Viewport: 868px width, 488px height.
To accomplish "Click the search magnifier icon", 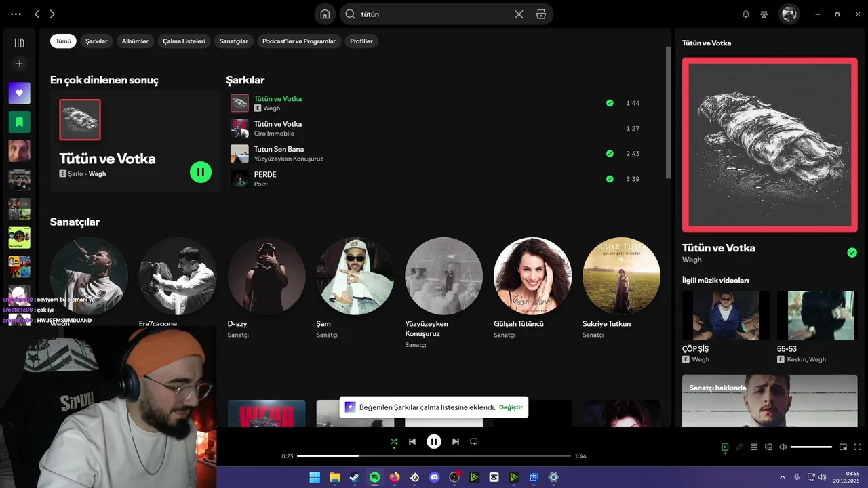I will pyautogui.click(x=351, y=14).
